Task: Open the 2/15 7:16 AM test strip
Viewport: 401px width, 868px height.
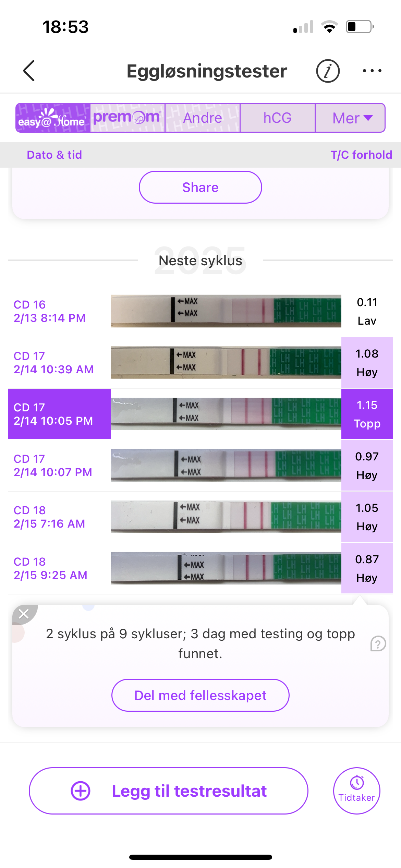Action: 226,517
